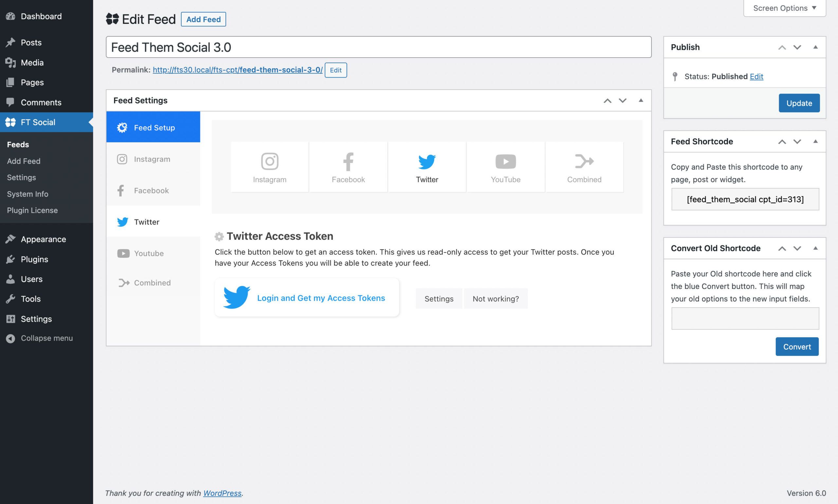Viewport: 838px width, 504px height.
Task: Move Feed Shortcode panel down
Action: pyautogui.click(x=797, y=142)
